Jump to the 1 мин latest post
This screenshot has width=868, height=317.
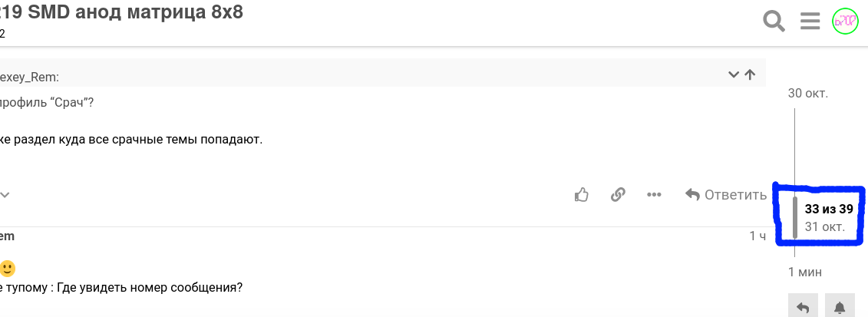pyautogui.click(x=805, y=272)
